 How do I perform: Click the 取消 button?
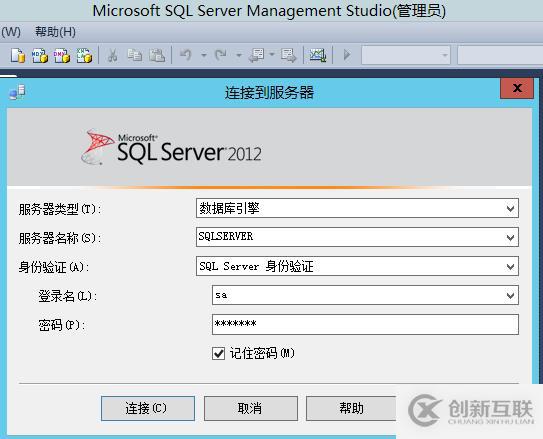(x=251, y=409)
